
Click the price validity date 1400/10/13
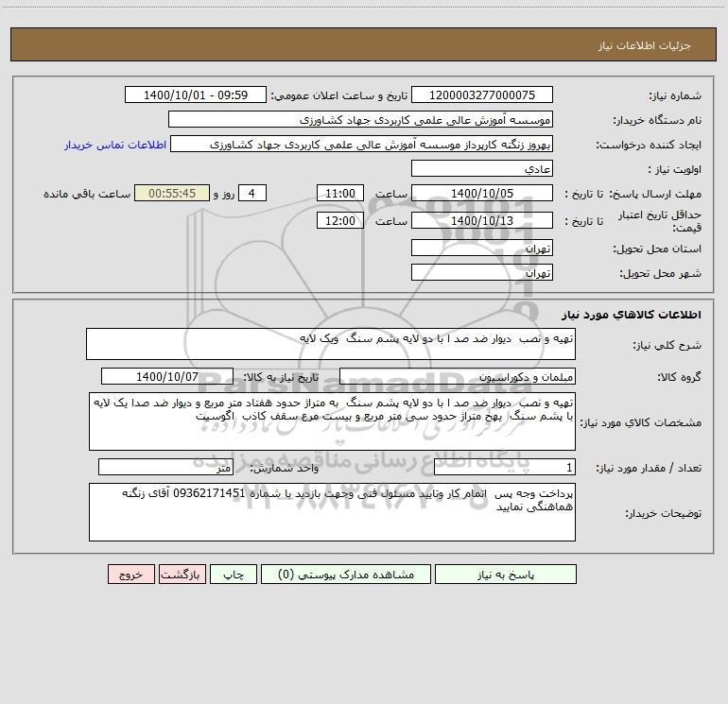click(482, 220)
